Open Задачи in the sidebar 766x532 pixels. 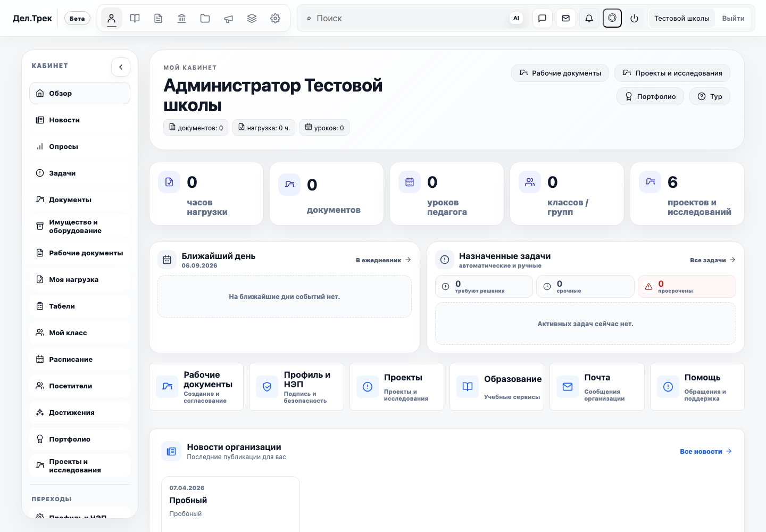(80, 173)
